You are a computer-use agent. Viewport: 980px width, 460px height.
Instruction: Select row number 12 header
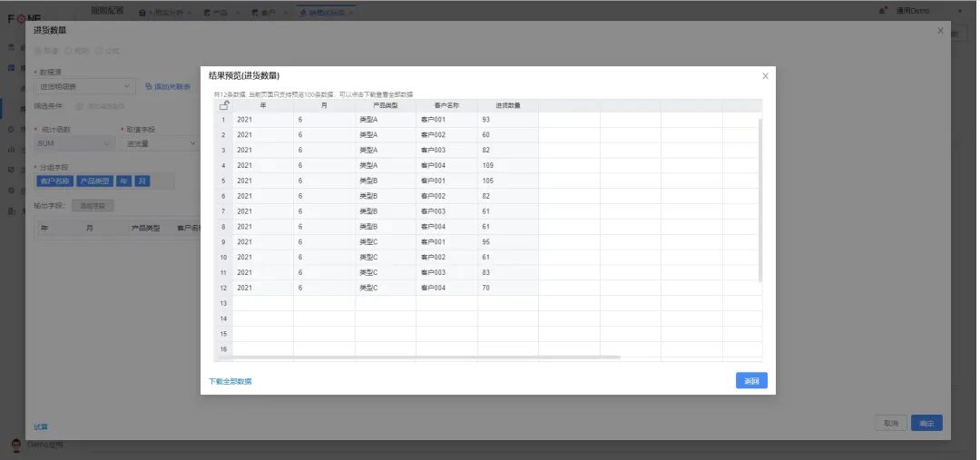[x=223, y=288]
